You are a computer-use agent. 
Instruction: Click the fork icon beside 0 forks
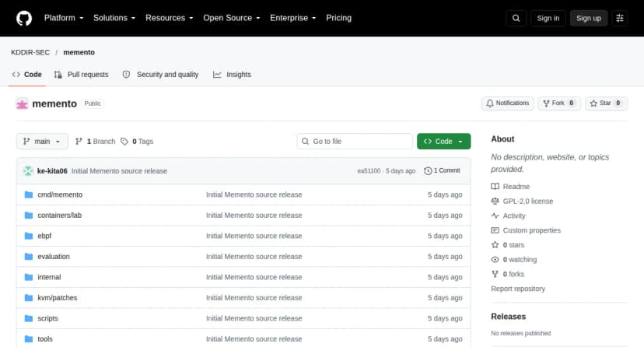pyautogui.click(x=495, y=274)
